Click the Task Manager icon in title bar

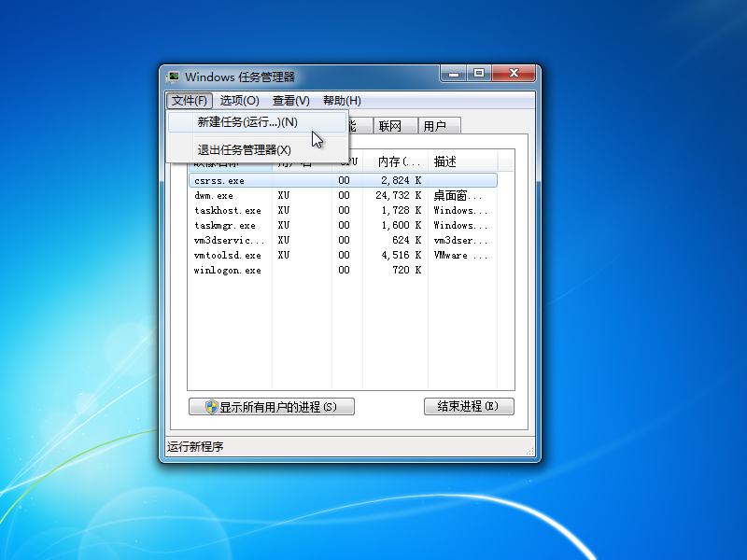pyautogui.click(x=173, y=77)
